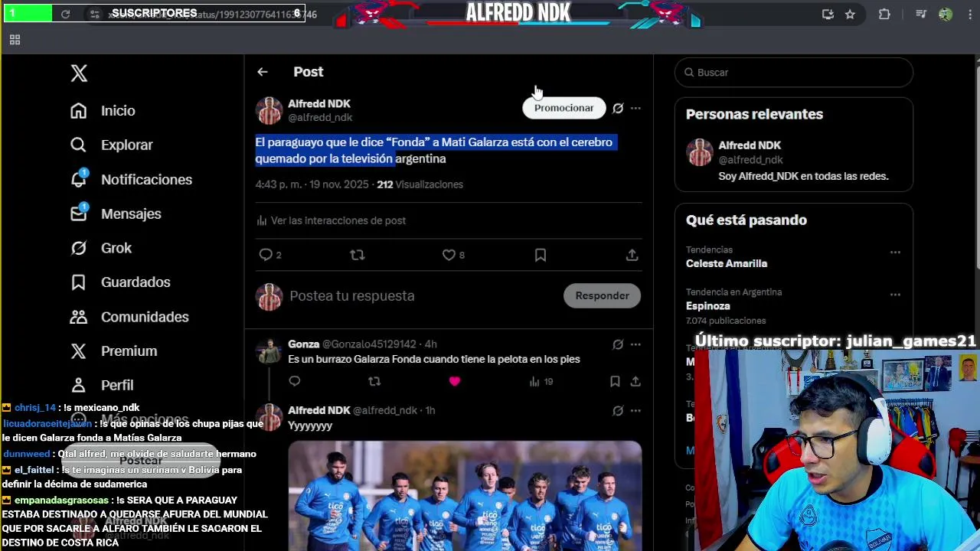This screenshot has width=980, height=551.
Task: Click the Buscar search field
Action: point(794,73)
